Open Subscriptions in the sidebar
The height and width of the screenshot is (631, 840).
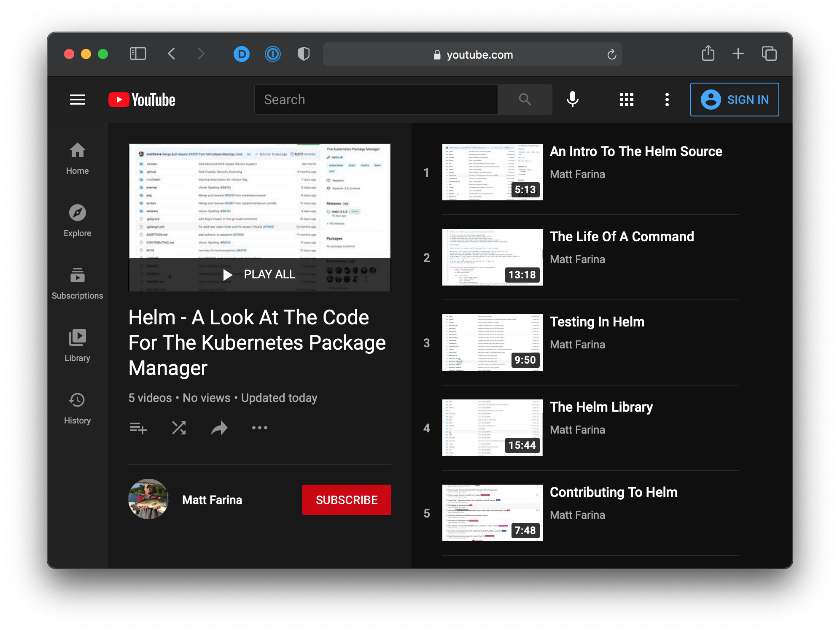[78, 283]
